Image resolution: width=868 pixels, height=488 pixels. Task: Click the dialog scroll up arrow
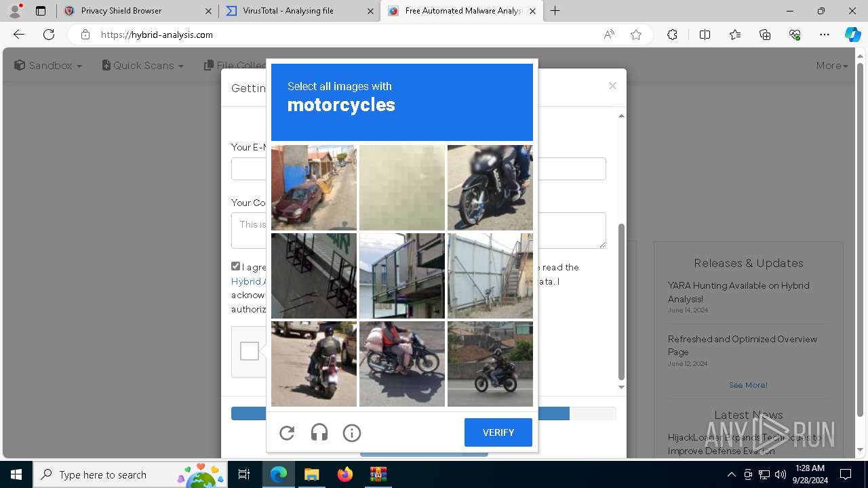coord(621,116)
